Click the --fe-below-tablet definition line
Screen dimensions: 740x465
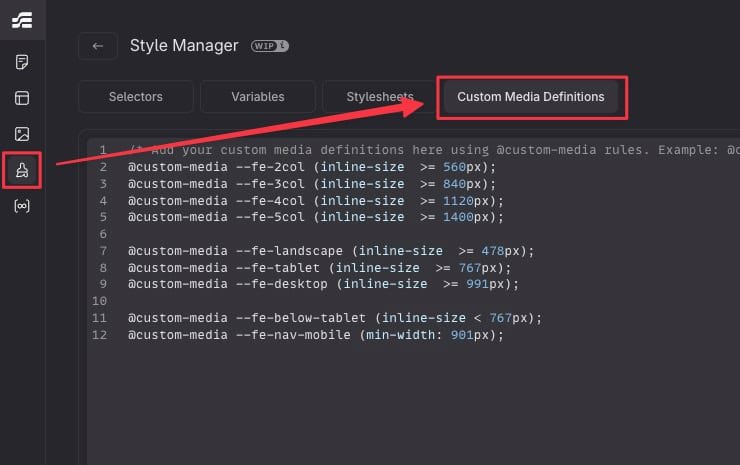click(335, 318)
